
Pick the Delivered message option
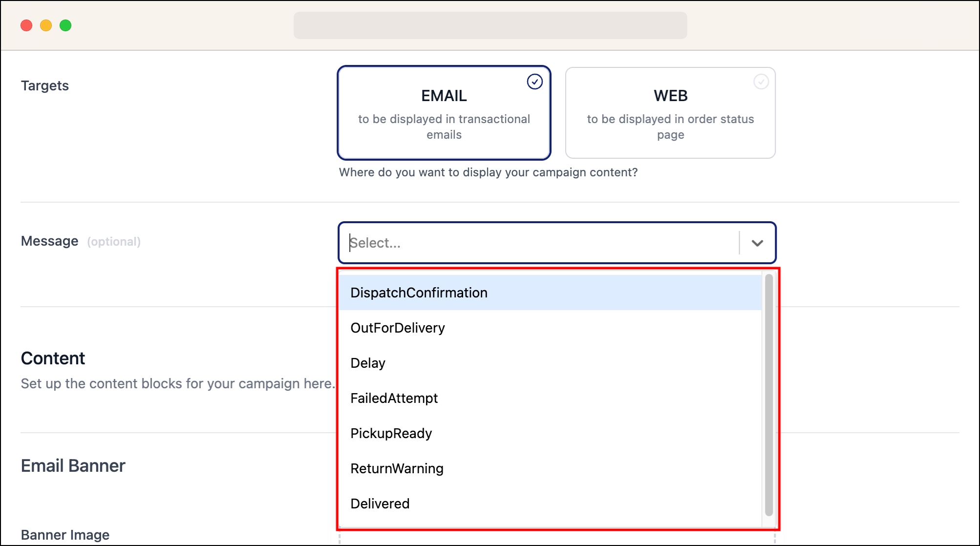click(x=380, y=504)
